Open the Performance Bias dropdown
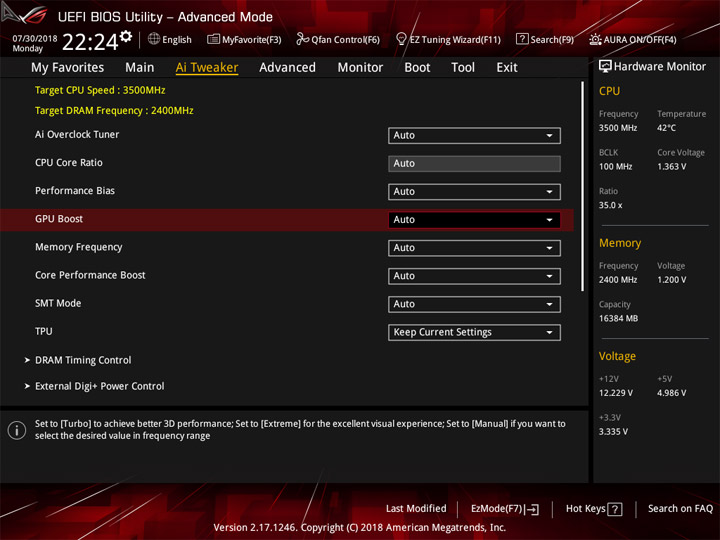720x540 pixels. pos(474,191)
